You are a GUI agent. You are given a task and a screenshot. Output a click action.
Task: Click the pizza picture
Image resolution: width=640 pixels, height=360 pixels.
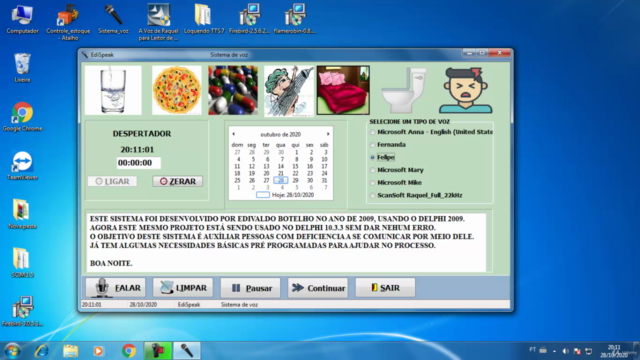(x=177, y=90)
